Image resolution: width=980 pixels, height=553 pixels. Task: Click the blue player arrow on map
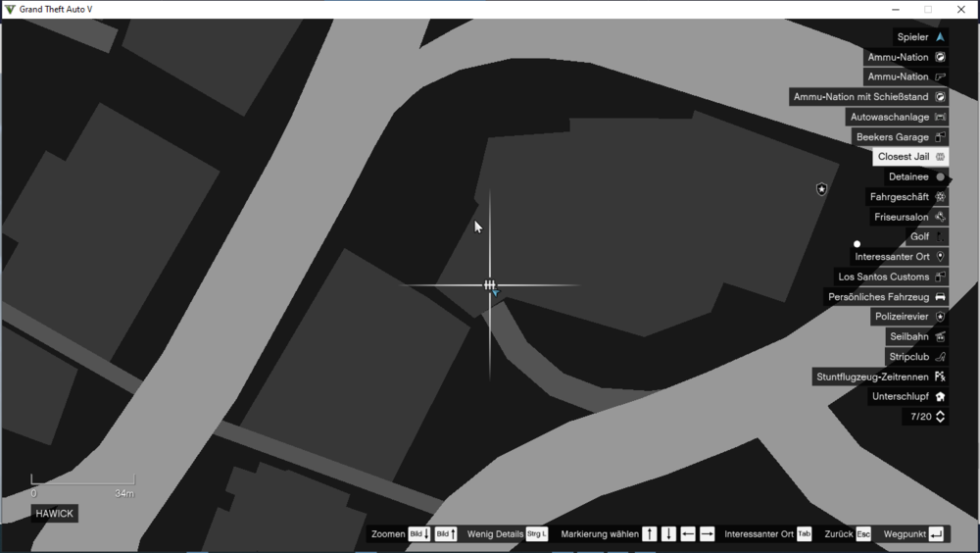click(x=495, y=292)
